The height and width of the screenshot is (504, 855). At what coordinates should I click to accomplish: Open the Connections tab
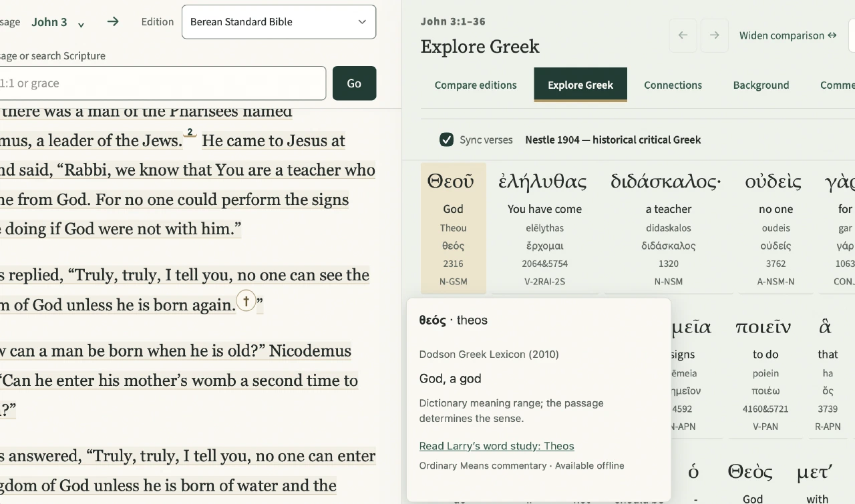pyautogui.click(x=673, y=85)
